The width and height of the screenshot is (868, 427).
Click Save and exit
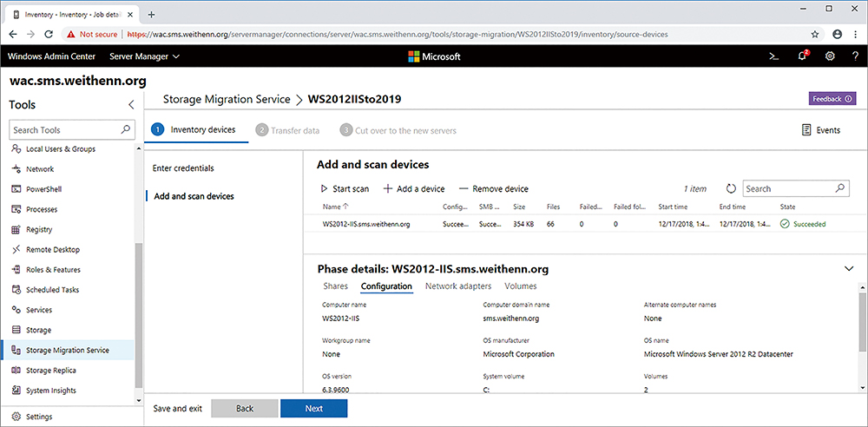pos(178,409)
